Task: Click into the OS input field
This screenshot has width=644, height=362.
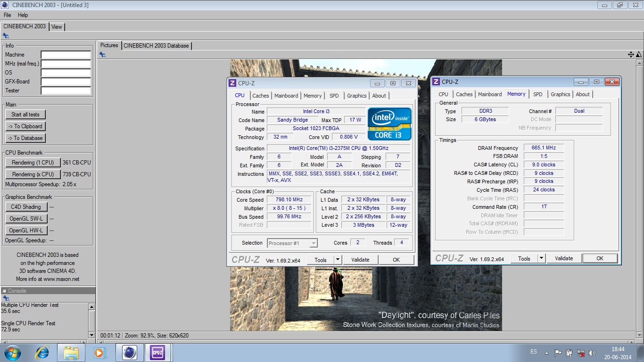Action: 66,73
